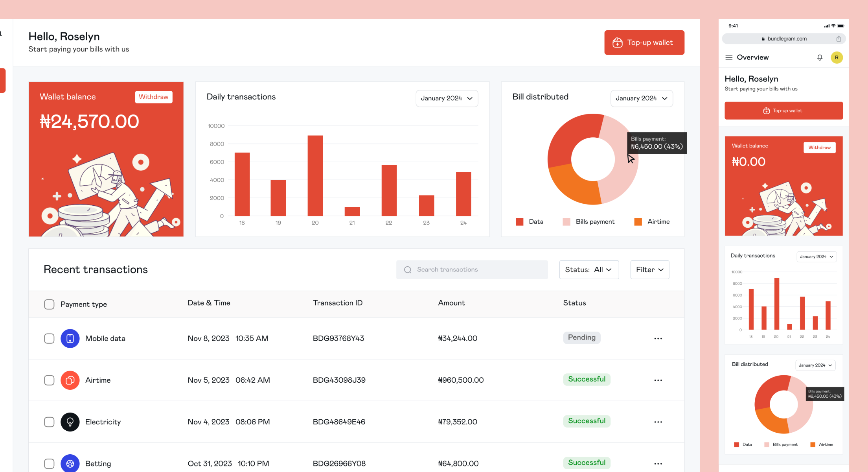Click the bundlegram.com address bar
868x472 pixels.
783,39
